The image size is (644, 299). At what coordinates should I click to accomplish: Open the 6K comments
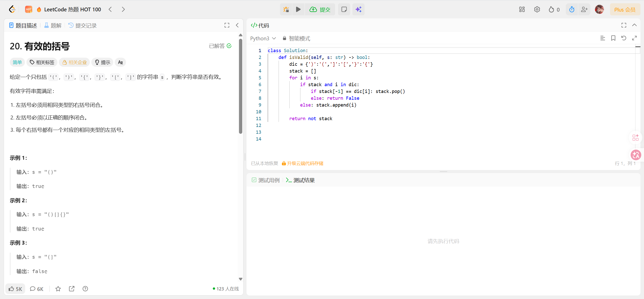[37, 289]
